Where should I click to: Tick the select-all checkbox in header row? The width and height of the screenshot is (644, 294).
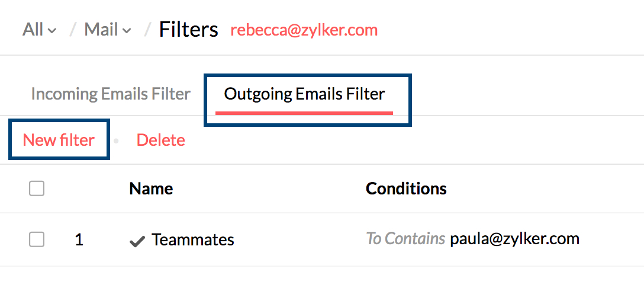pyautogui.click(x=37, y=188)
